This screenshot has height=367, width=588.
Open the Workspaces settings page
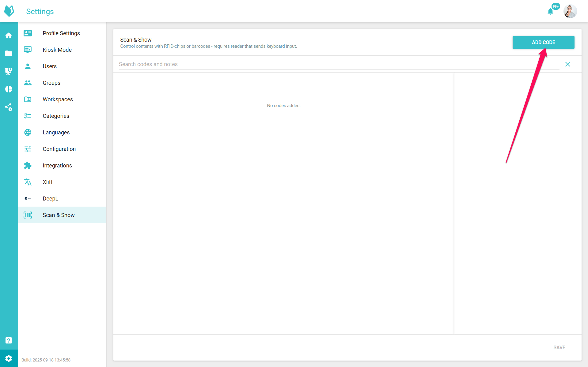58,99
